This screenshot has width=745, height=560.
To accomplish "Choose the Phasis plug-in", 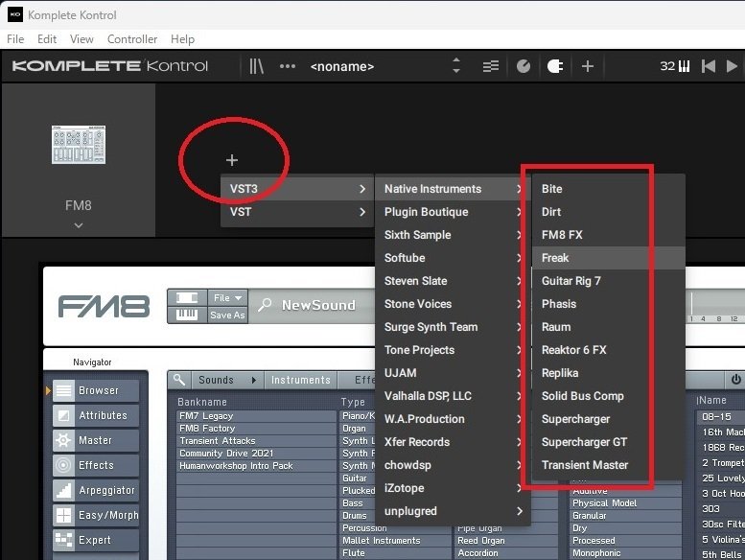I will (608, 304).
